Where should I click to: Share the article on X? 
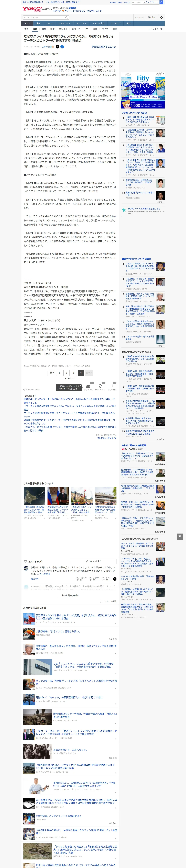[x=57, y=47]
